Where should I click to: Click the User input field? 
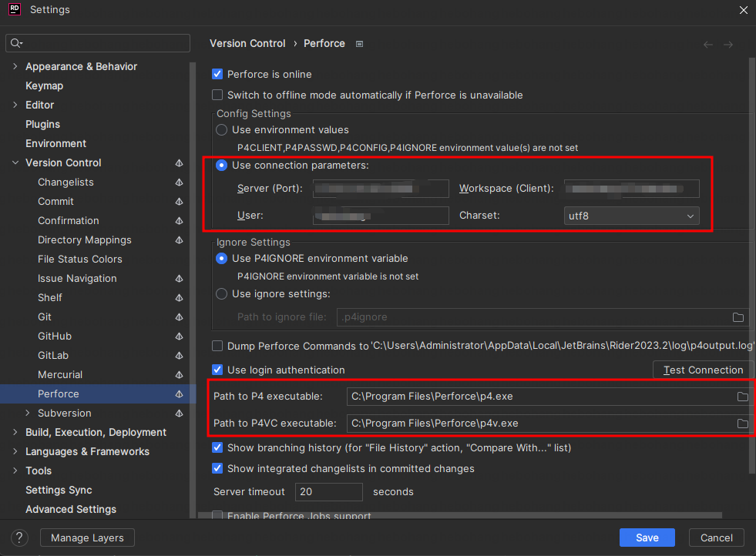381,216
